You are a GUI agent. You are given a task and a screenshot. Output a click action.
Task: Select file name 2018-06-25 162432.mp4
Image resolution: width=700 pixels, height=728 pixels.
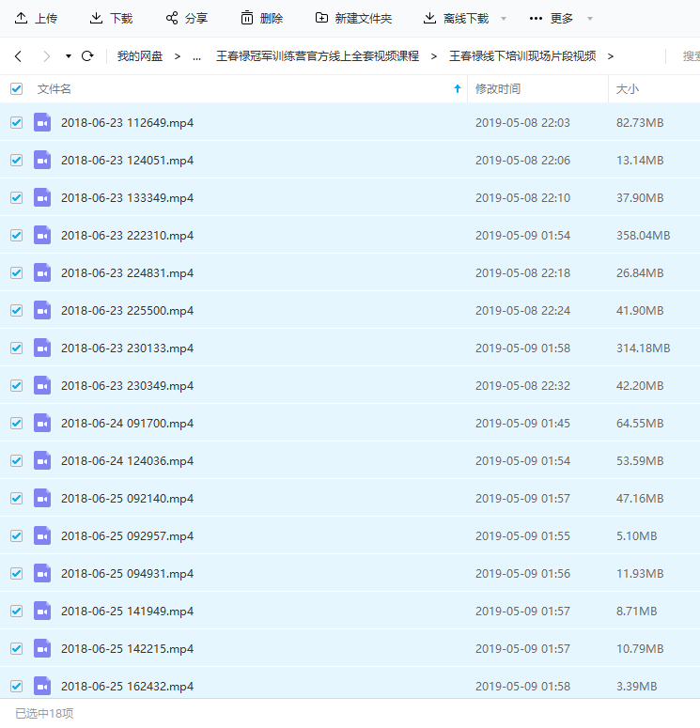(x=127, y=687)
